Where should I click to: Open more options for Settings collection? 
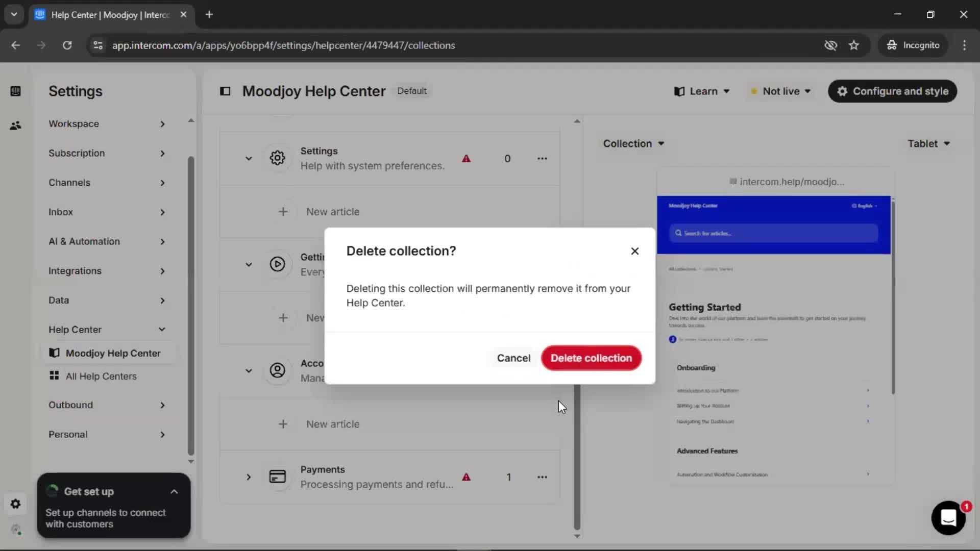(542, 159)
